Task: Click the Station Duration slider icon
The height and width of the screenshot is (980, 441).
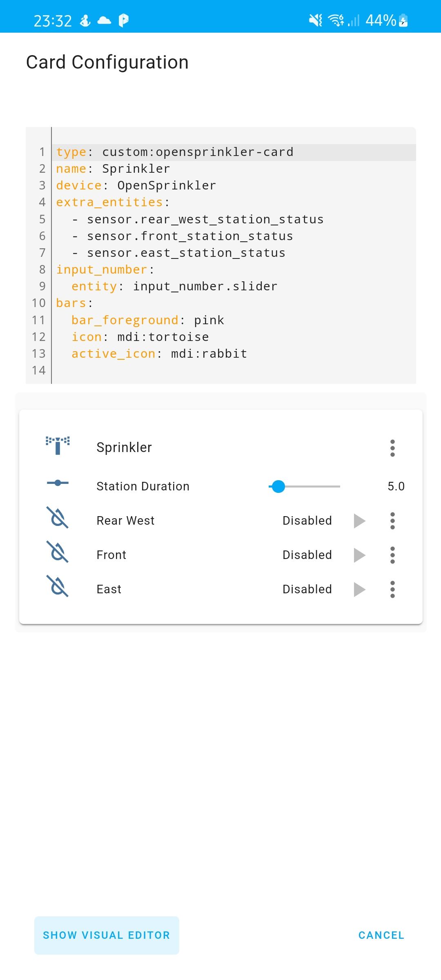Action: (x=58, y=483)
